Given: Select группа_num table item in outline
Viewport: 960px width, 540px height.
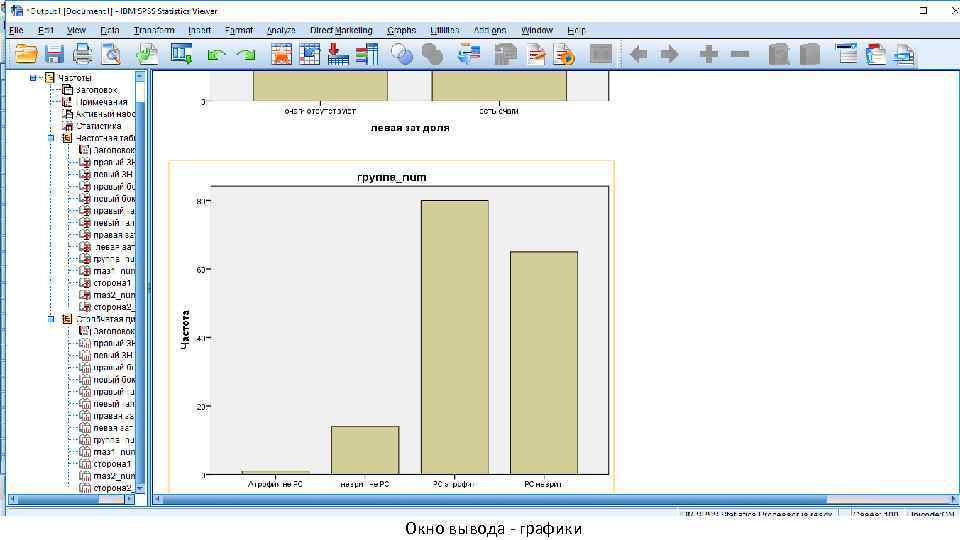Looking at the screenshot, I should (x=113, y=259).
